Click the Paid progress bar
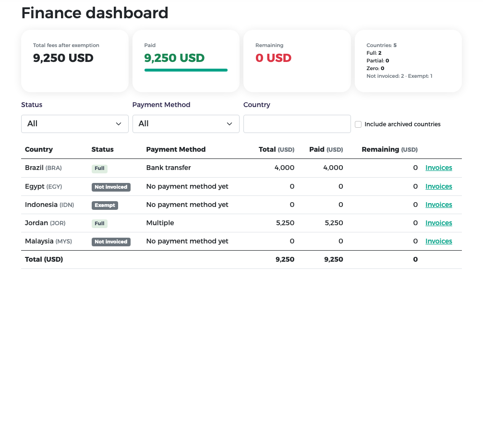Viewport: 483px width, 448px height. point(186,70)
